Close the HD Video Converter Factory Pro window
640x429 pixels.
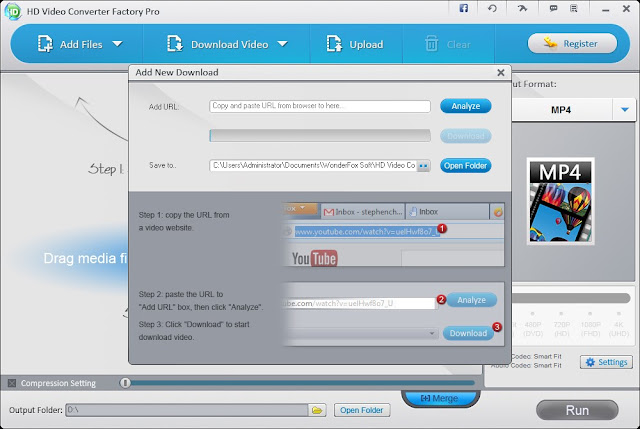click(627, 9)
